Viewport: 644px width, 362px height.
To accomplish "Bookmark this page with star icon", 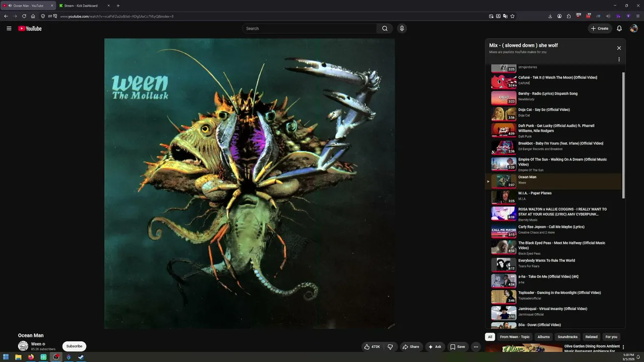I will [x=512, y=16].
